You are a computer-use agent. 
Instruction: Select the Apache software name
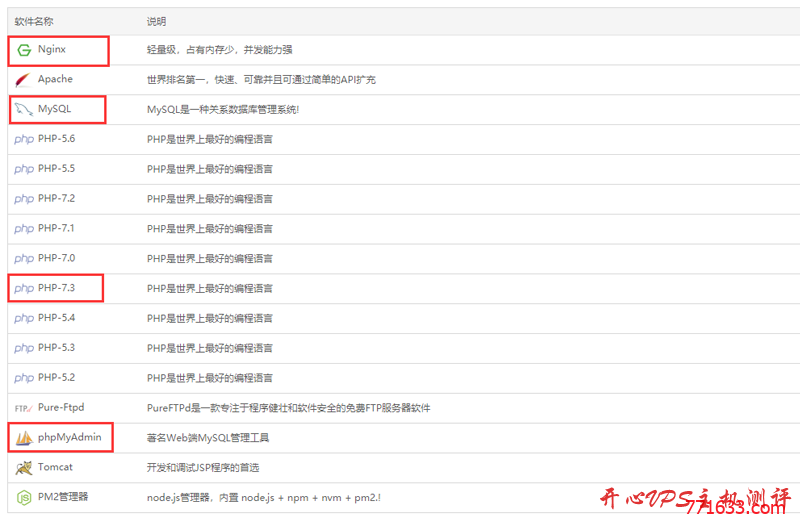(55, 79)
